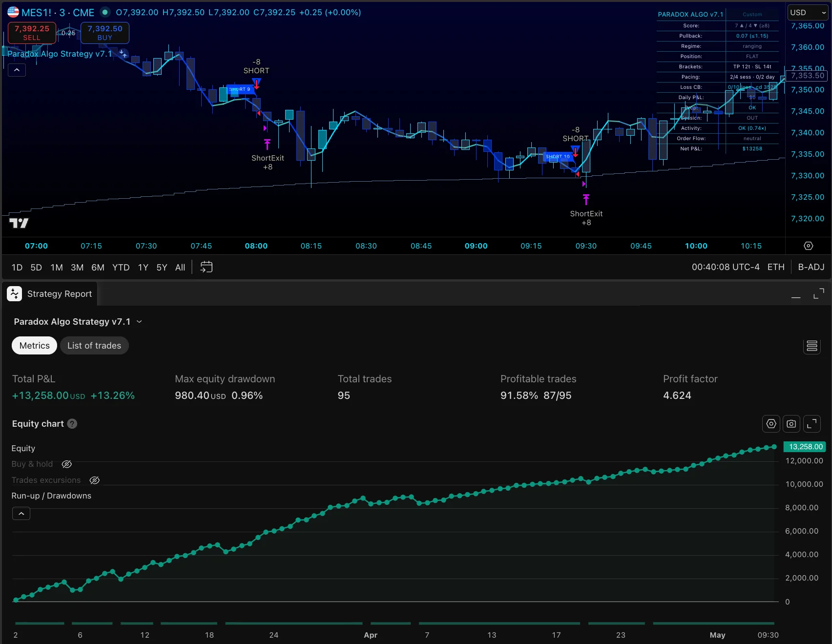Click the TradingView logo on chart
Image resolution: width=832 pixels, height=644 pixels.
click(x=19, y=223)
